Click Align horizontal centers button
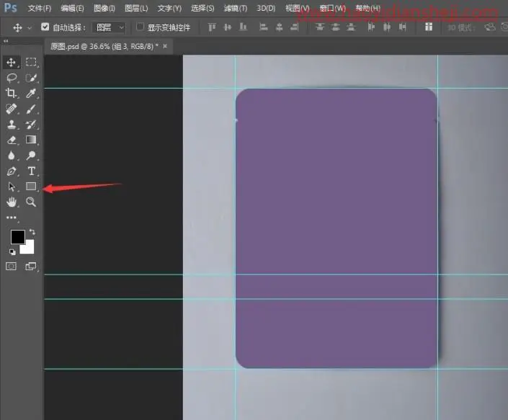 click(x=279, y=27)
